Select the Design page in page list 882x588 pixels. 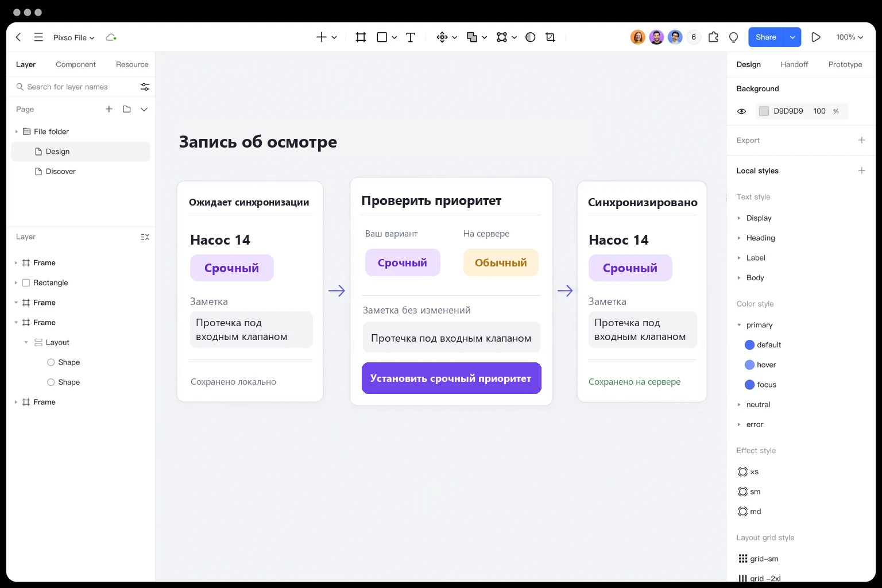tap(81, 152)
